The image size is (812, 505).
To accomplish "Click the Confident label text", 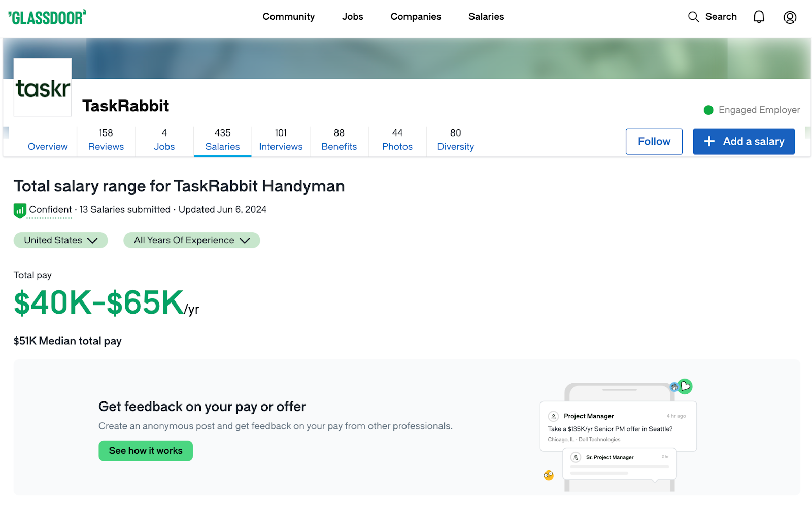I will pos(50,209).
